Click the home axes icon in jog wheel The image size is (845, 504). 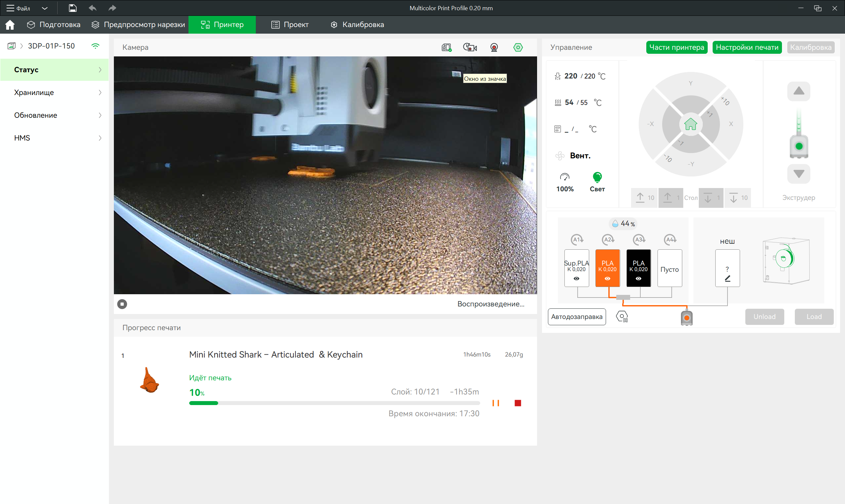pyautogui.click(x=691, y=124)
